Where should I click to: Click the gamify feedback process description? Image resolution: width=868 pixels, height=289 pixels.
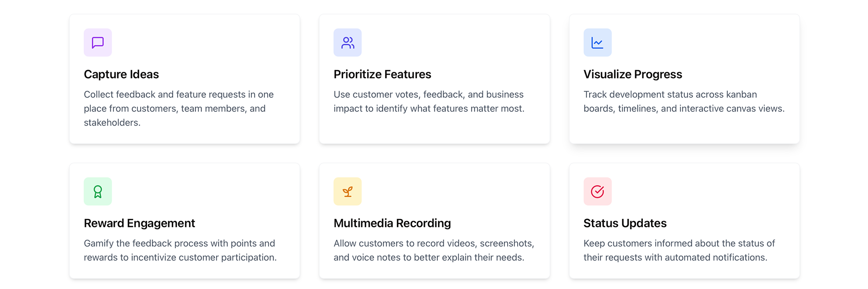tap(180, 250)
